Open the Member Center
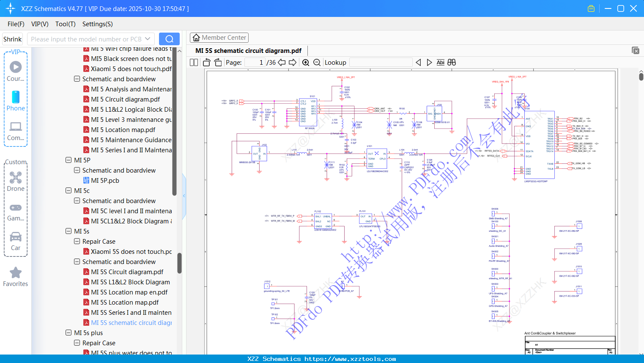Viewport: 644px width, 363px height. coord(219,37)
